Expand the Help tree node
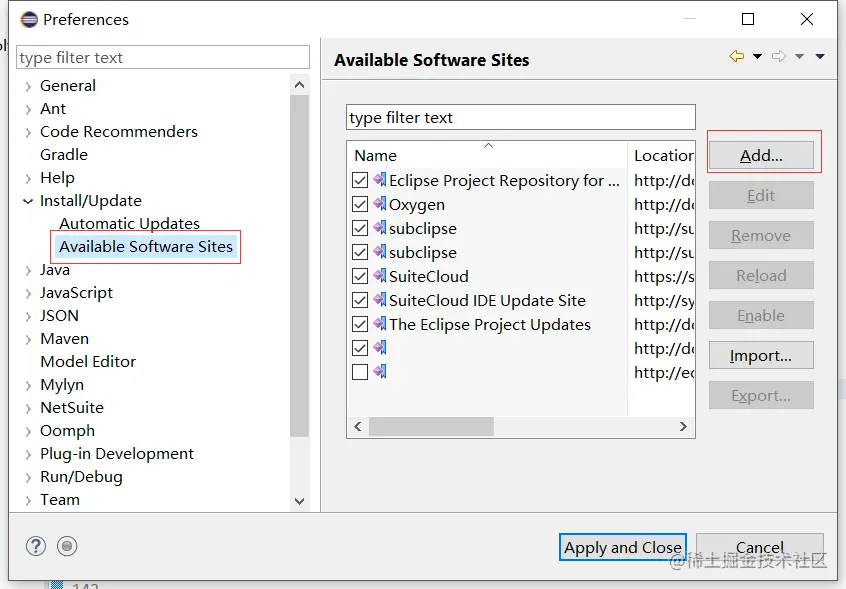The image size is (846, 589). click(28, 179)
